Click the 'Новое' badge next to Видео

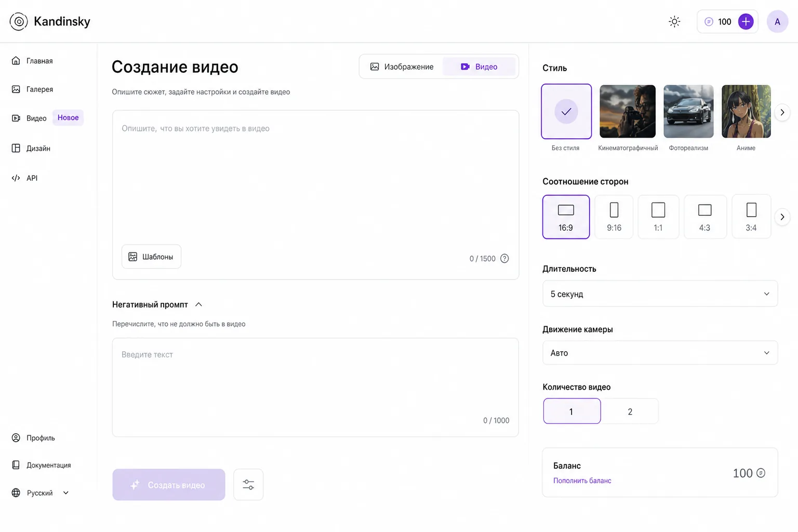68,117
